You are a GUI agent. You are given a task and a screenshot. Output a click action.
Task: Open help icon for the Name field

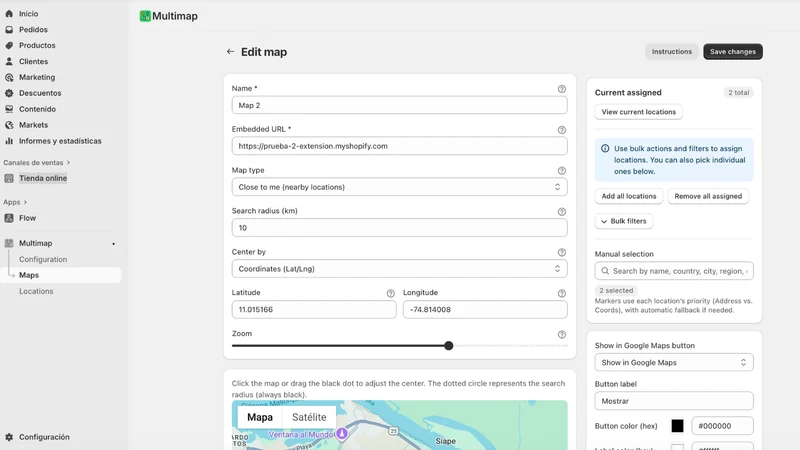pyautogui.click(x=562, y=89)
